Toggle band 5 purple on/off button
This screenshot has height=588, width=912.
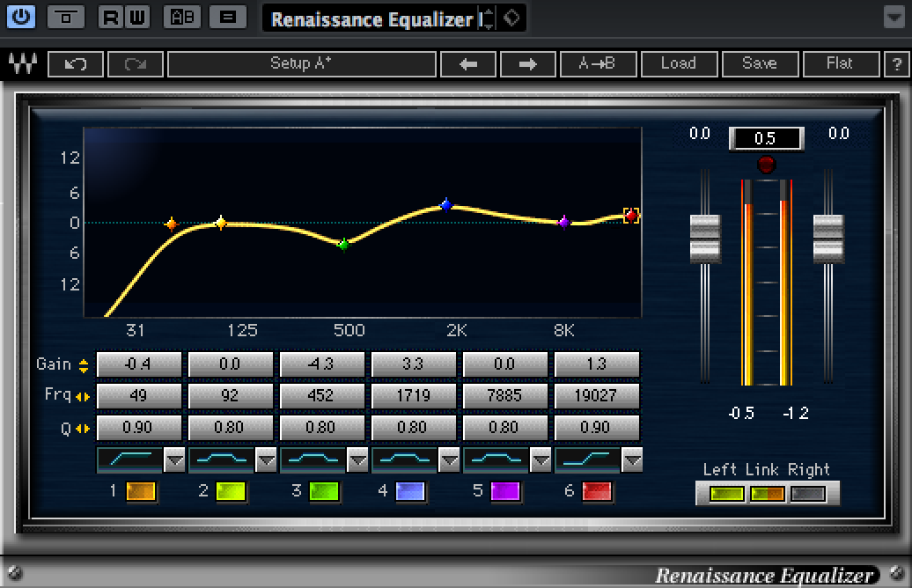tap(505, 491)
